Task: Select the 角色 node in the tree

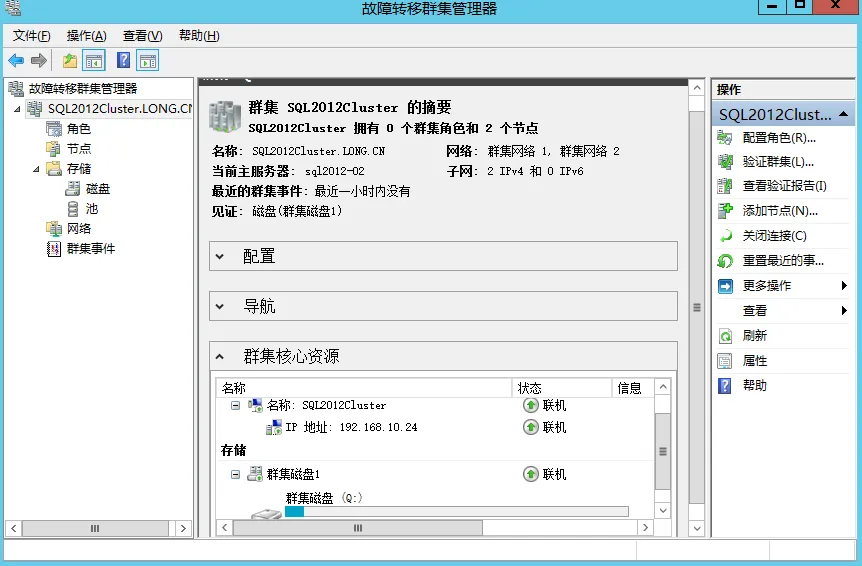Action: pos(79,129)
